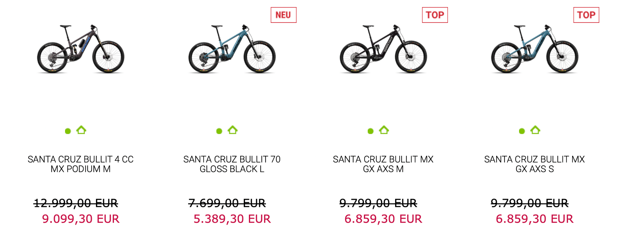Click the green house icon under Bullit 4 CC
Image resolution: width=644 pixels, height=234 pixels.
(81, 130)
